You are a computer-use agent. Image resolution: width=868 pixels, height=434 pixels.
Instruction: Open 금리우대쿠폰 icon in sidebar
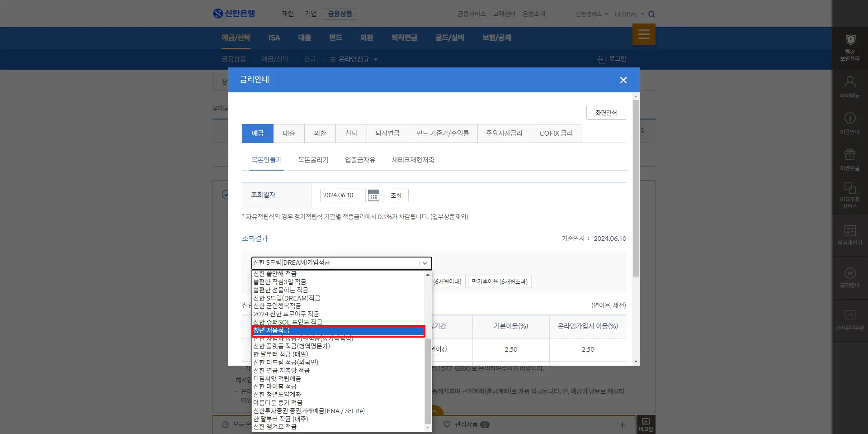coord(850,320)
